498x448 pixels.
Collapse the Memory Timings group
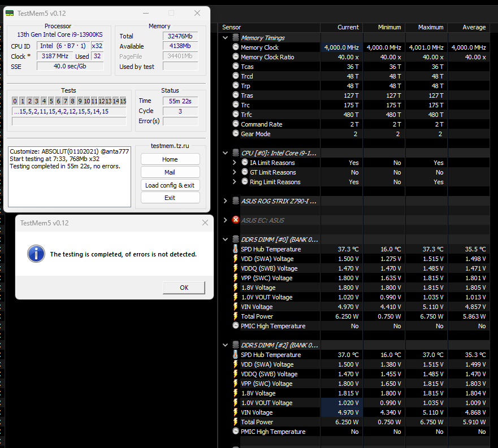pyautogui.click(x=225, y=38)
